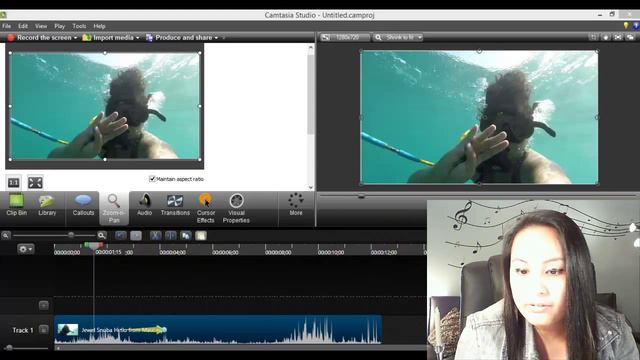The image size is (640, 360).
Task: Open the Clip Bin panel
Action: pyautogui.click(x=16, y=205)
